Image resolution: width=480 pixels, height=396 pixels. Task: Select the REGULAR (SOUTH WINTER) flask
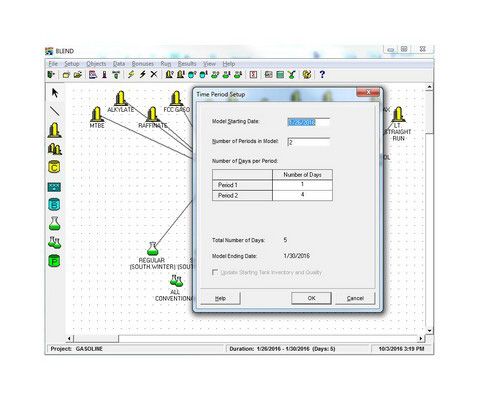(x=152, y=249)
